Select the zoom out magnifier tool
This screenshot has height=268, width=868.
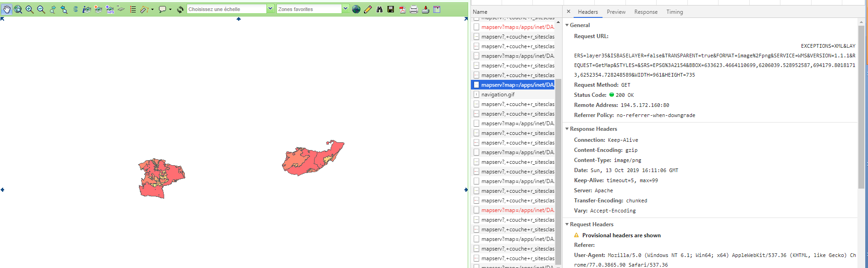[41, 9]
